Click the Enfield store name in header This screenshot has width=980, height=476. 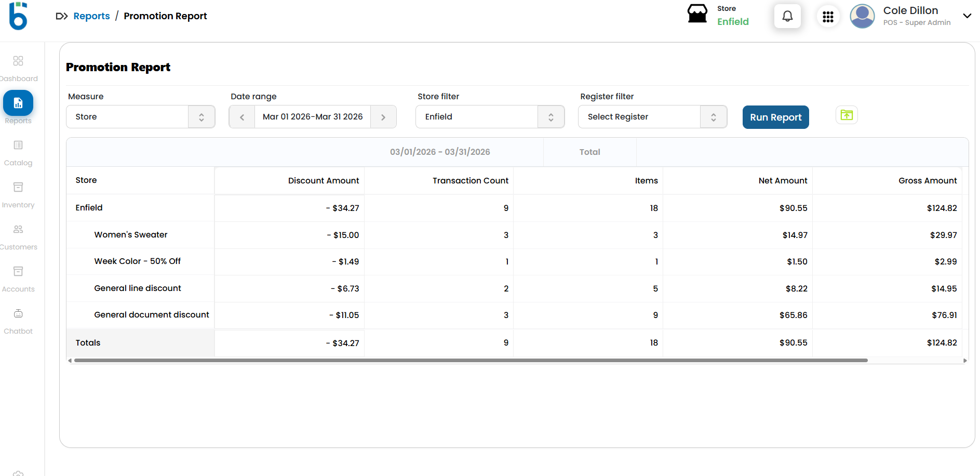(x=733, y=22)
